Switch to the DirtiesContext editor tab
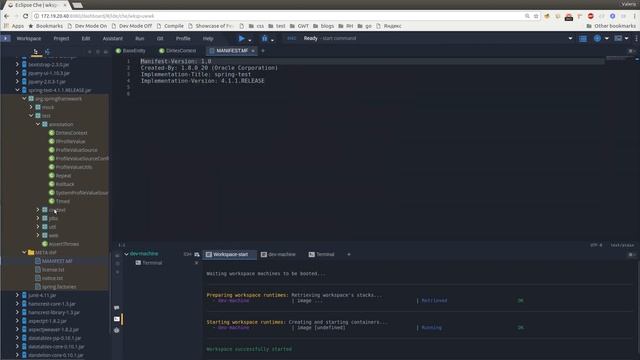Viewport: 640px width, 360px height. coord(178,51)
